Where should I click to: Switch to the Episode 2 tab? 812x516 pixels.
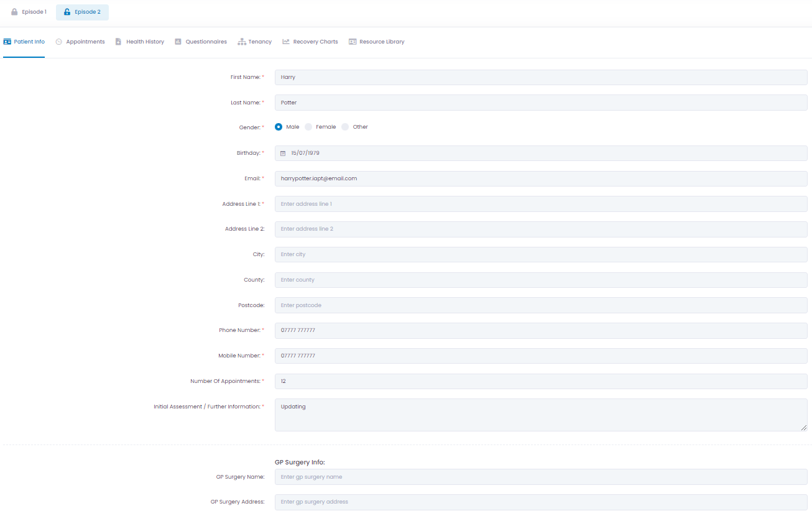point(82,12)
